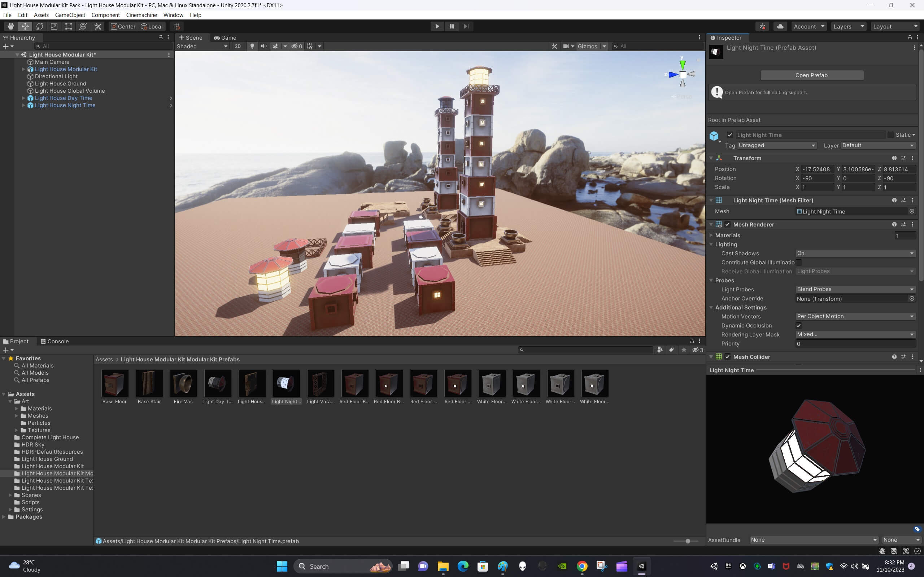The height and width of the screenshot is (577, 924).
Task: Click the Open Prefab button
Action: pyautogui.click(x=811, y=75)
